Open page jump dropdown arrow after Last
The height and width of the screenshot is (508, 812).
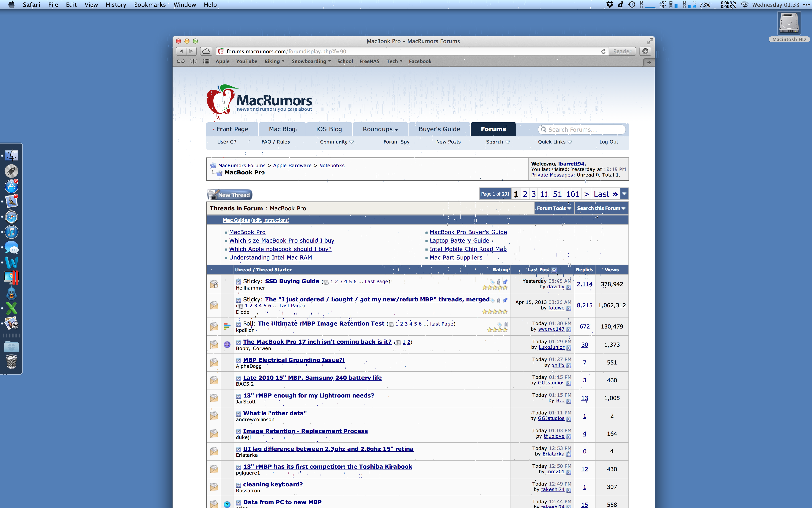[x=624, y=194]
